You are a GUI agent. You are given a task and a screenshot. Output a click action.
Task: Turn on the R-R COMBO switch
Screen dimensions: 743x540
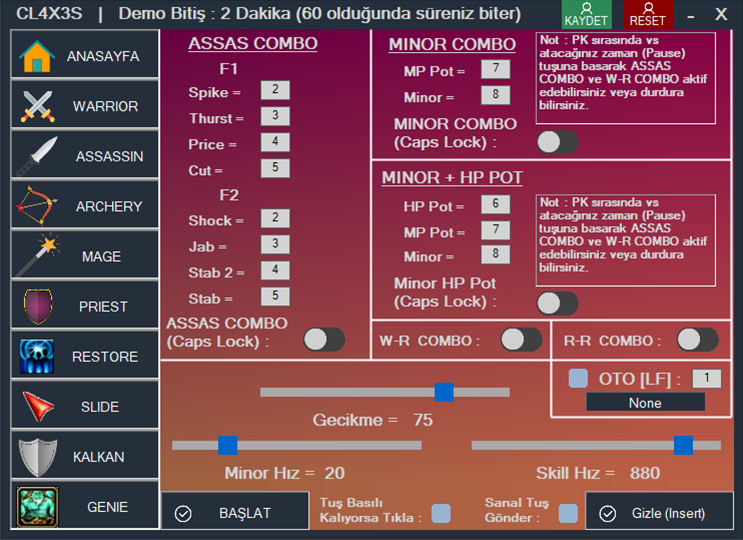pyautogui.click(x=697, y=340)
